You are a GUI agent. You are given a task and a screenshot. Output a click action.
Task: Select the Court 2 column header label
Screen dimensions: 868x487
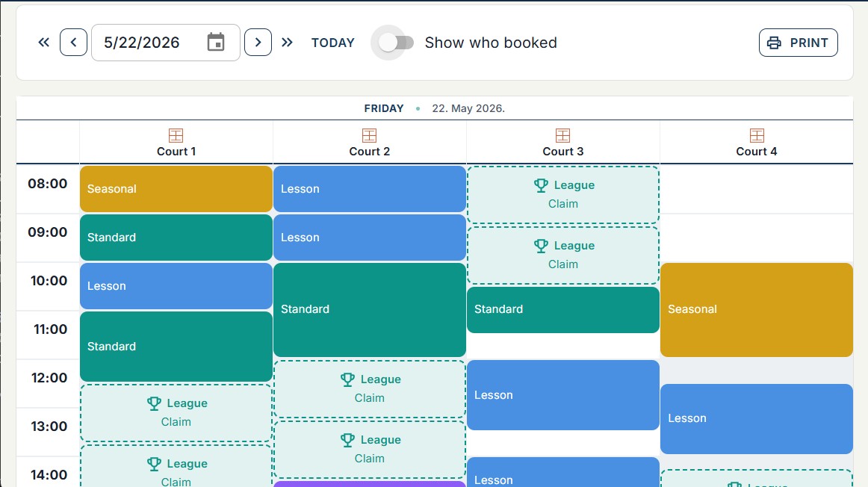click(x=369, y=152)
